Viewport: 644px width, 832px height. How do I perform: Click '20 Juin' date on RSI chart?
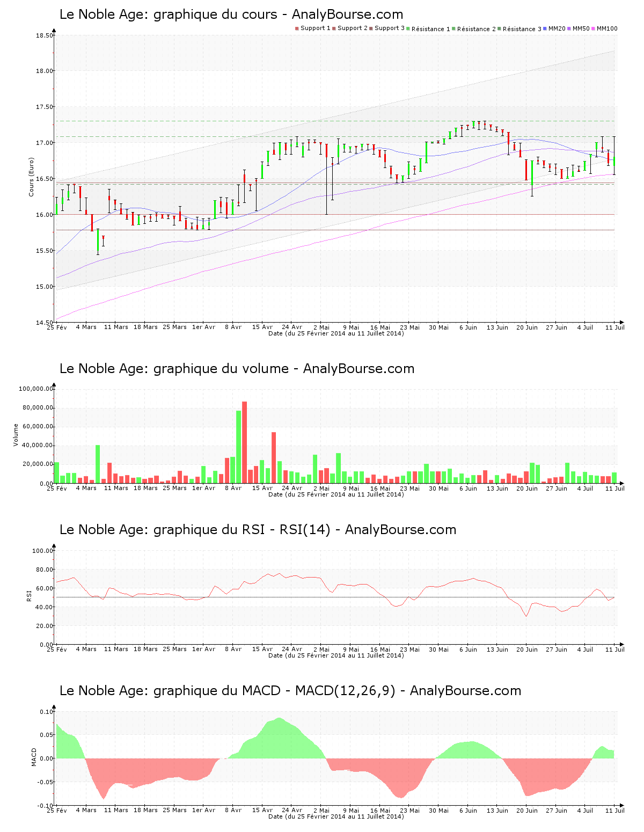[527, 649]
